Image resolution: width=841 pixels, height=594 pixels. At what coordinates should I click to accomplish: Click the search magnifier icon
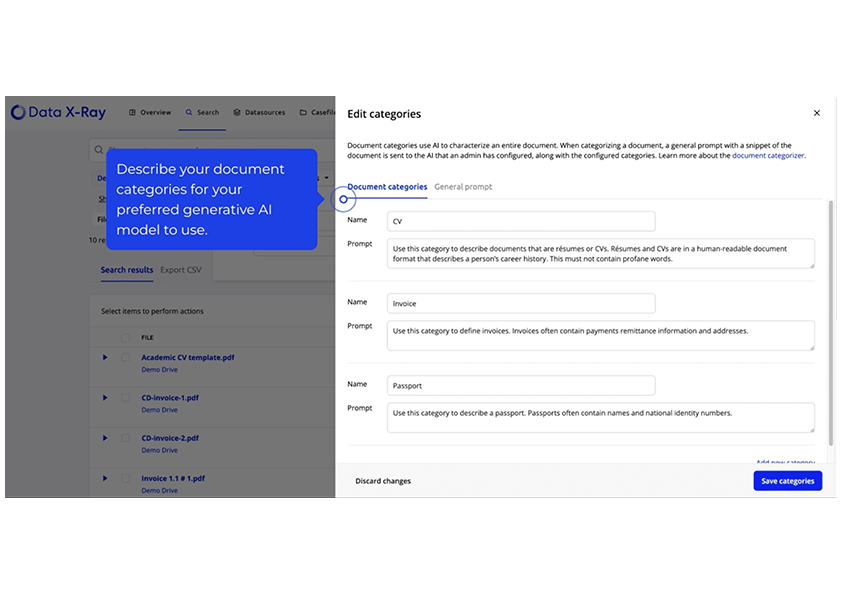click(99, 150)
